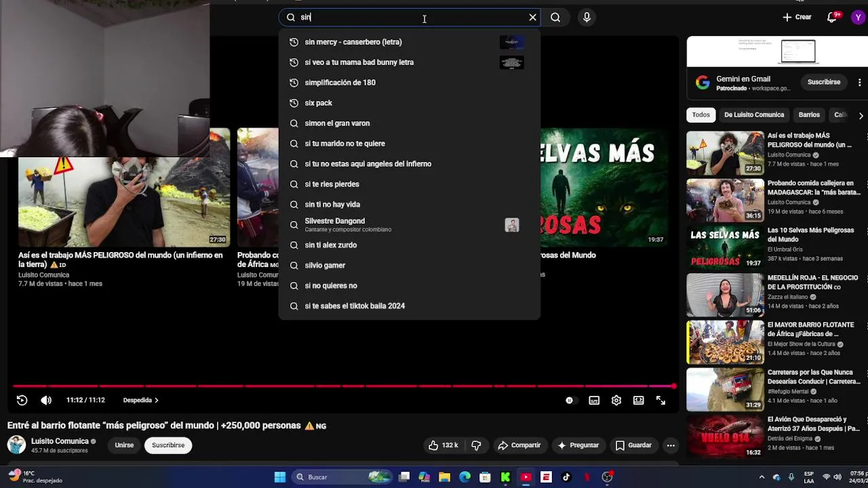Replay the video with the replay button

22,401
